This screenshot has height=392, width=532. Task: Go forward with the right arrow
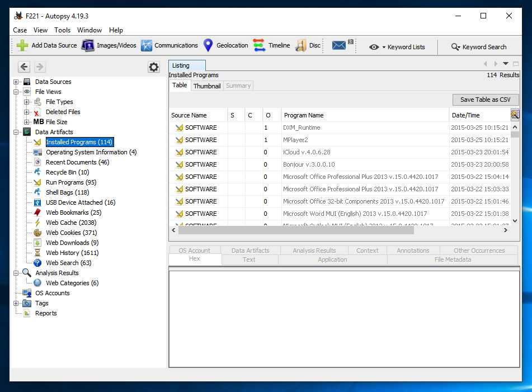[x=40, y=67]
